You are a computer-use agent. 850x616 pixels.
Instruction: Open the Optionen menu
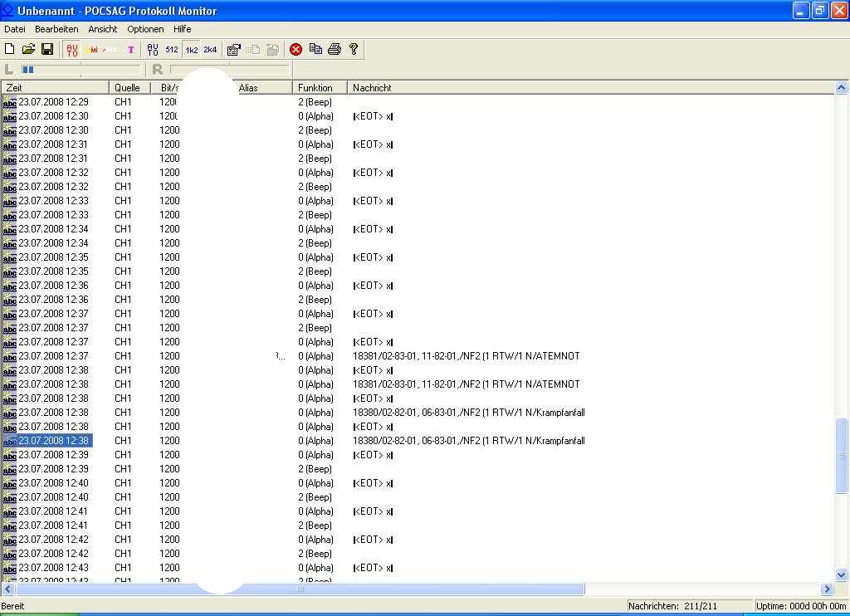(x=145, y=29)
